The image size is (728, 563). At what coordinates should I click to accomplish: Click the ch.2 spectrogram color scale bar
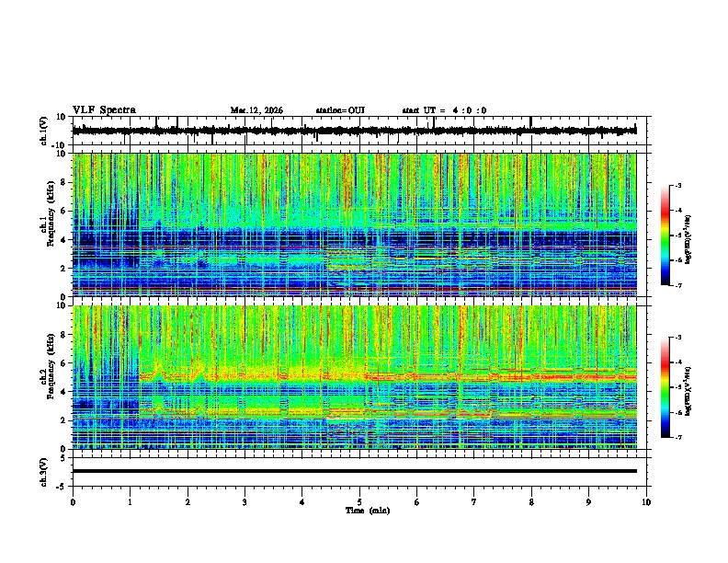click(665, 387)
